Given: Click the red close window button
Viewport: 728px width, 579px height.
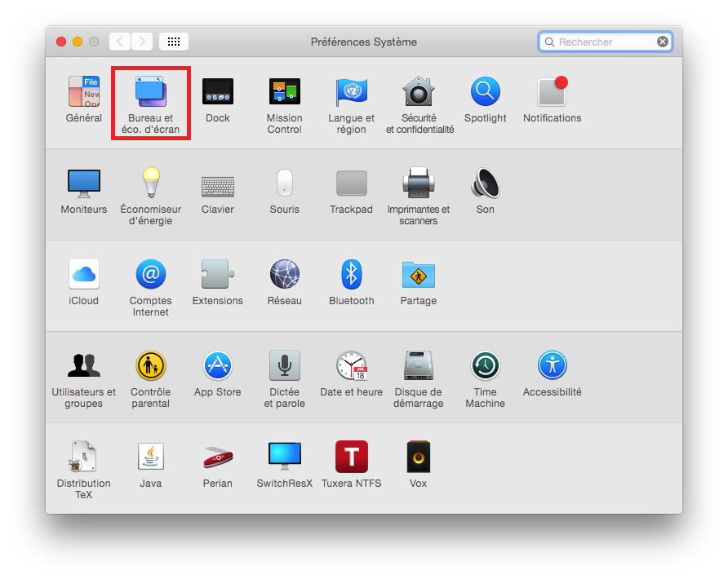Looking at the screenshot, I should [x=61, y=42].
